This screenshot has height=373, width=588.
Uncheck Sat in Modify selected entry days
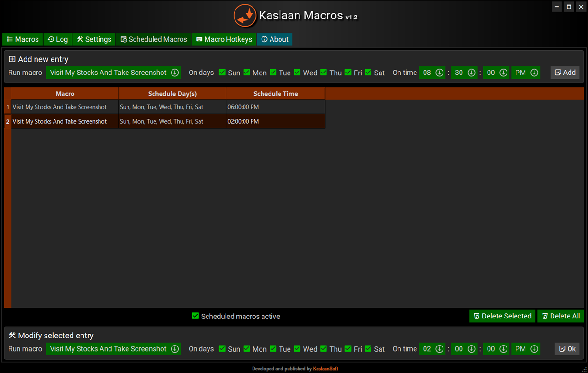click(368, 349)
